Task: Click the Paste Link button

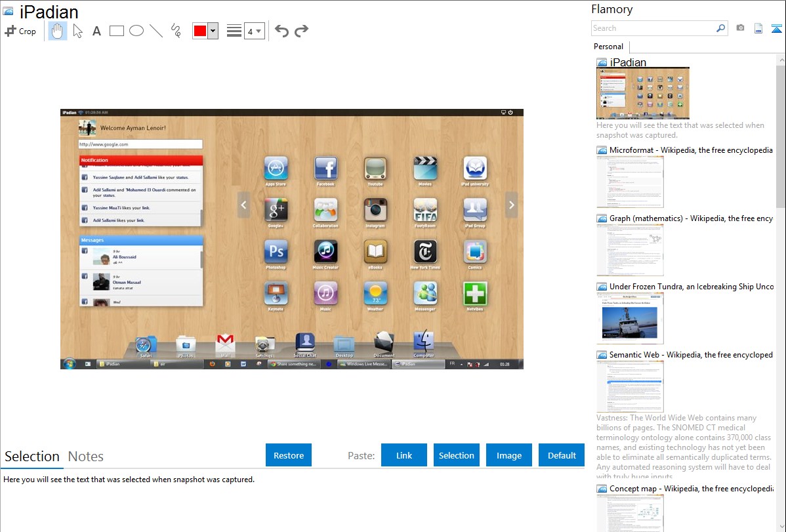Action: (404, 455)
